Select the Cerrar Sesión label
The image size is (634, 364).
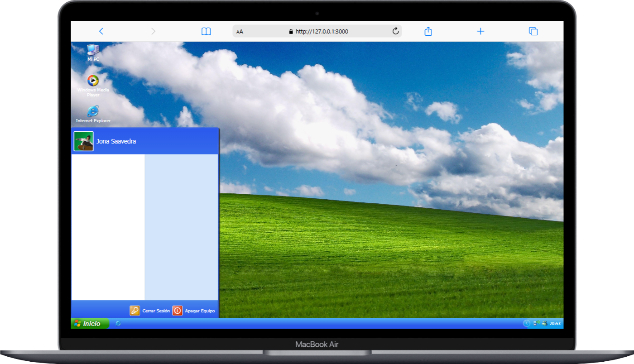click(156, 311)
